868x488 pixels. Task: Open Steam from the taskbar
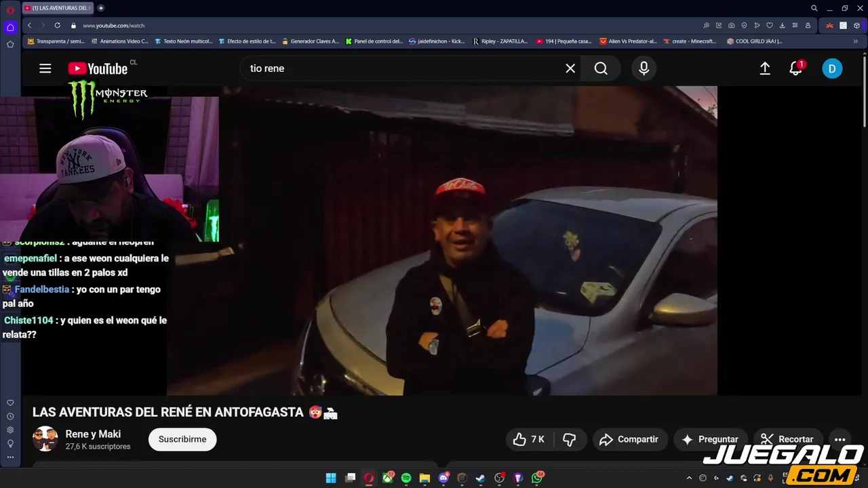coord(480,478)
